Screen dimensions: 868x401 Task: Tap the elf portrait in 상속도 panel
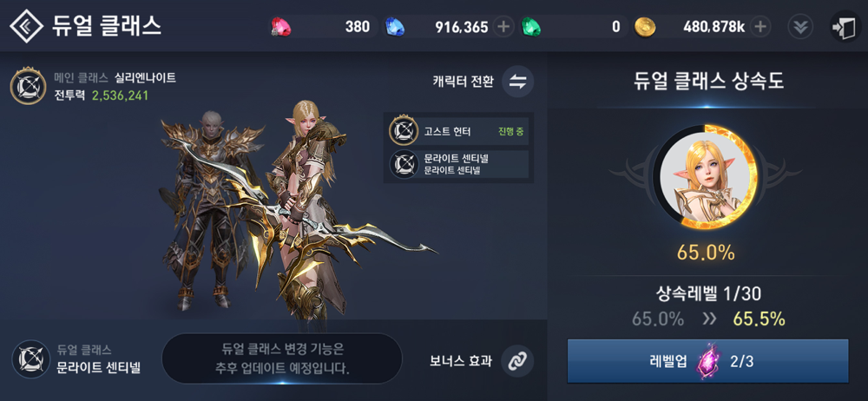pos(704,177)
